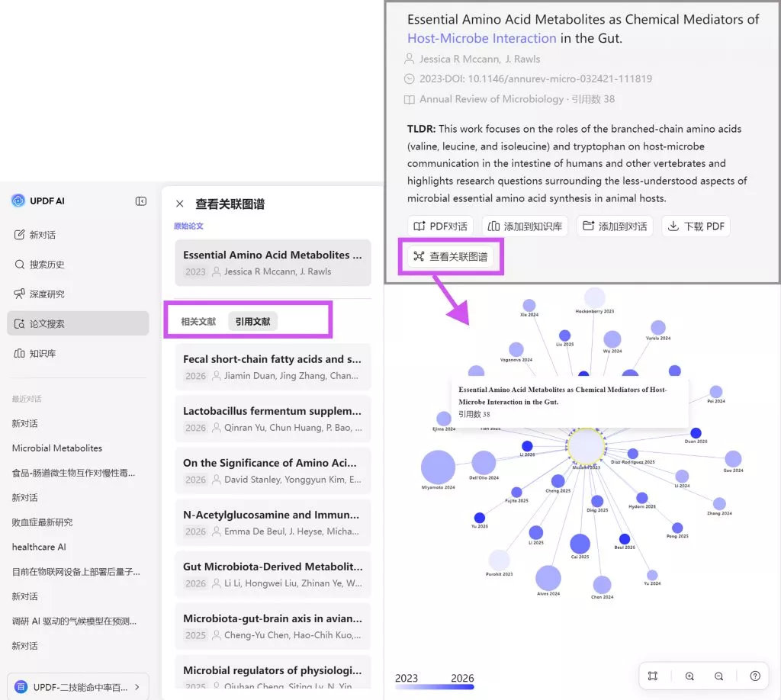The width and height of the screenshot is (781, 700).
Task: Expand the UPDF account selector at bottom
Action: 78,686
